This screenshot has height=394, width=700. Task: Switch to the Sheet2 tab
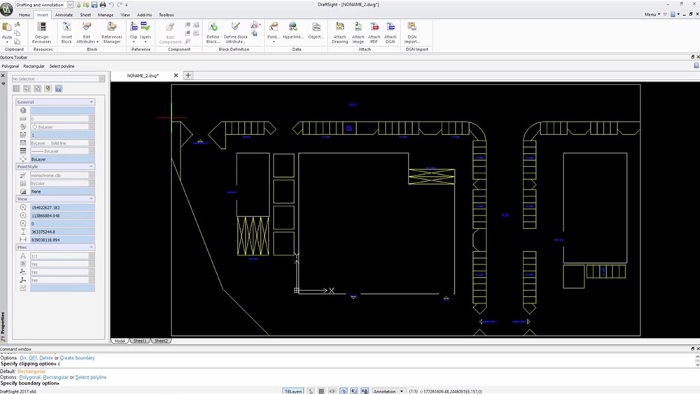pyautogui.click(x=161, y=341)
